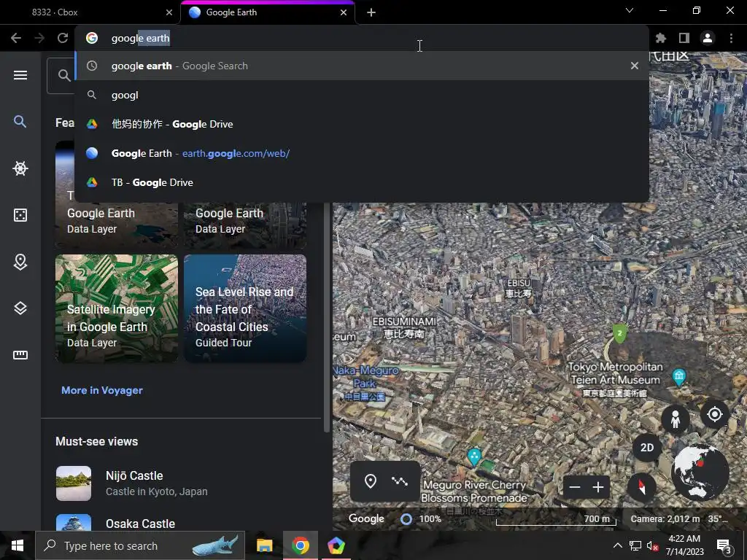Open the Chrome extensions puzzle icon
The image size is (747, 560).
coord(661,38)
